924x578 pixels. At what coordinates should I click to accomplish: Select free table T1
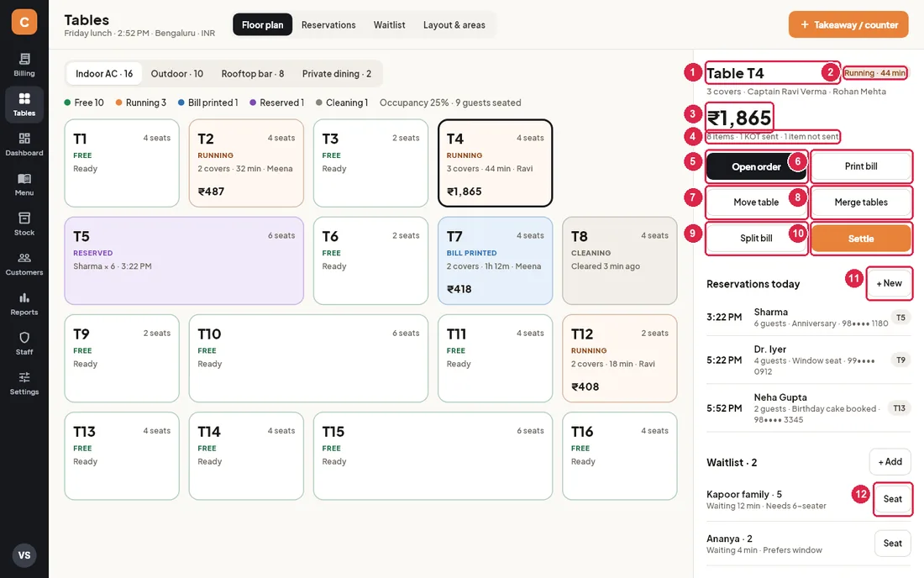(122, 163)
